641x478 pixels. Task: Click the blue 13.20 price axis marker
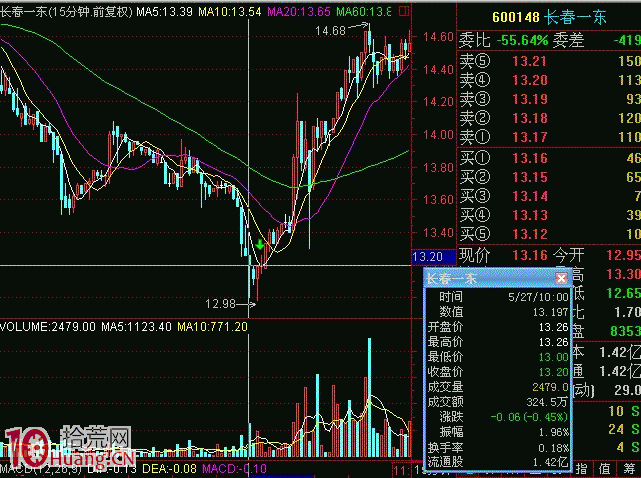click(433, 257)
